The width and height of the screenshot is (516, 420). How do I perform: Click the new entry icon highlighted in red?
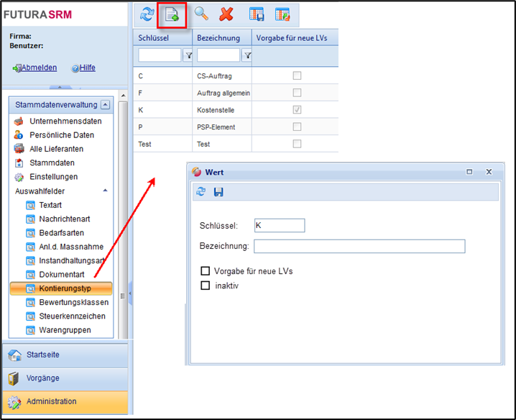coord(172,14)
